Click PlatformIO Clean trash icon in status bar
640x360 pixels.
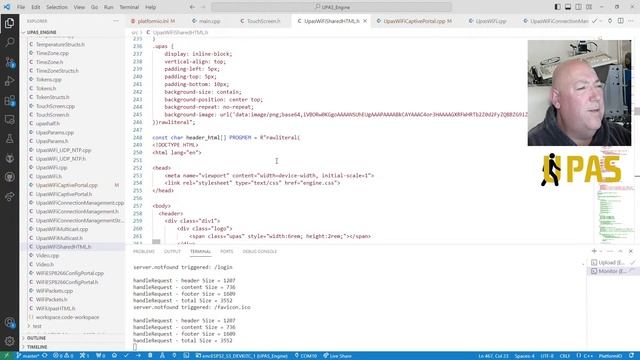[x=150, y=356]
